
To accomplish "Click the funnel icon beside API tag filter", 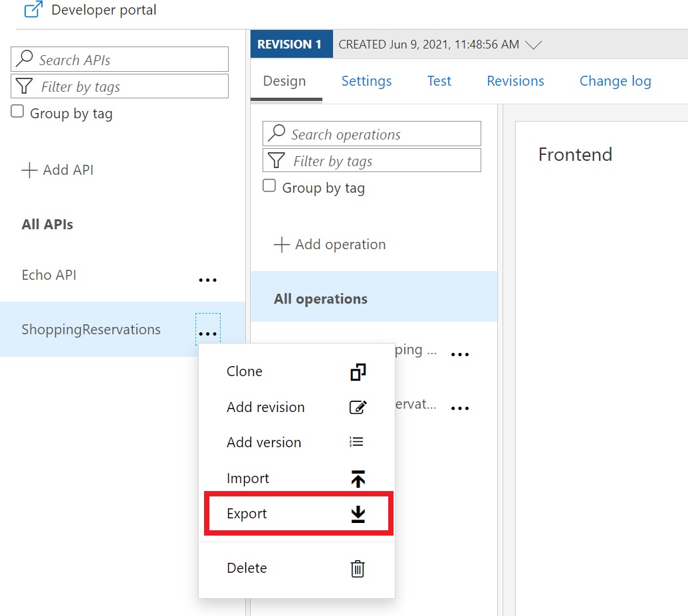I will click(x=24, y=86).
